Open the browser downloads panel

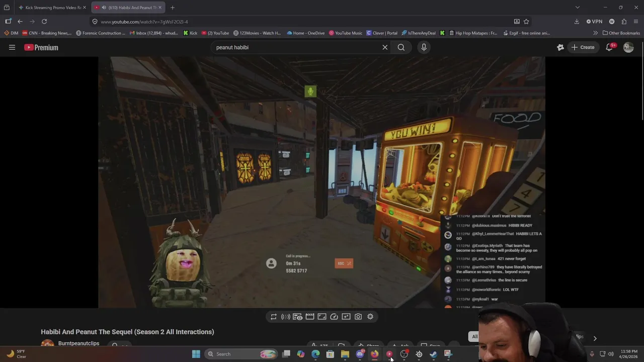[577, 22]
